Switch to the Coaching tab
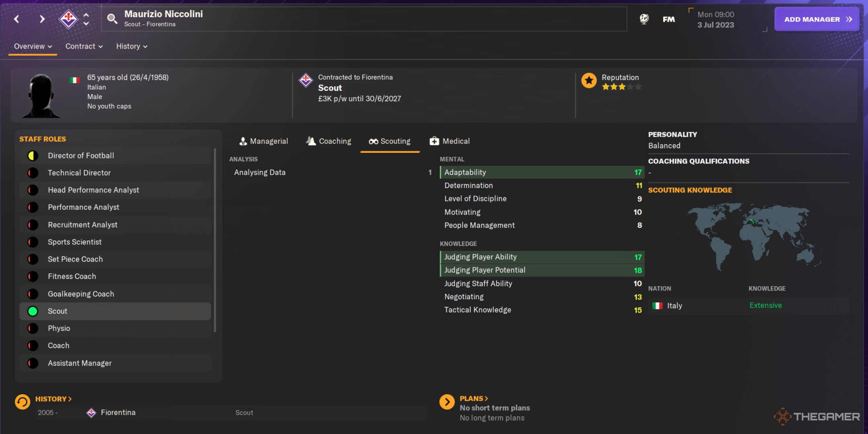Screen dimensions: 868x434 329,141
